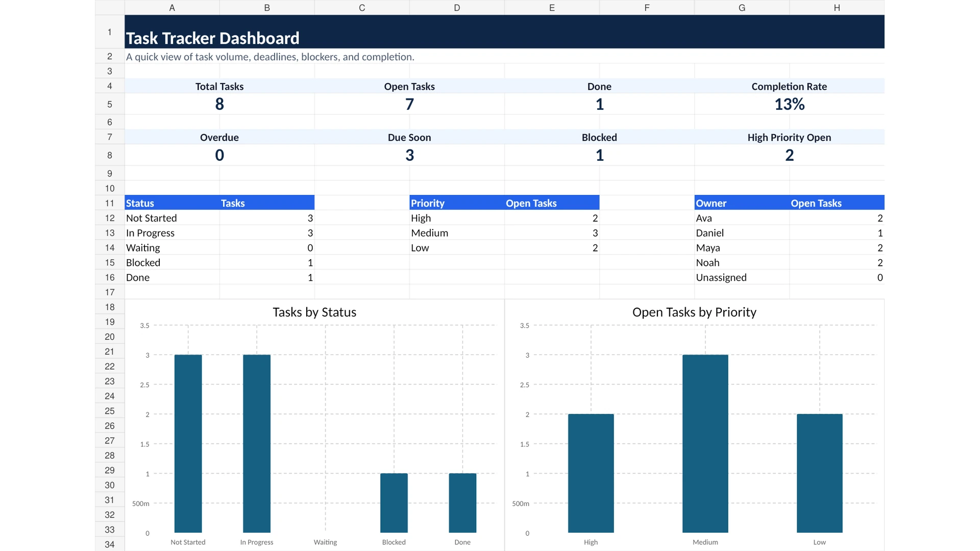Click the Due Soon label

click(409, 137)
